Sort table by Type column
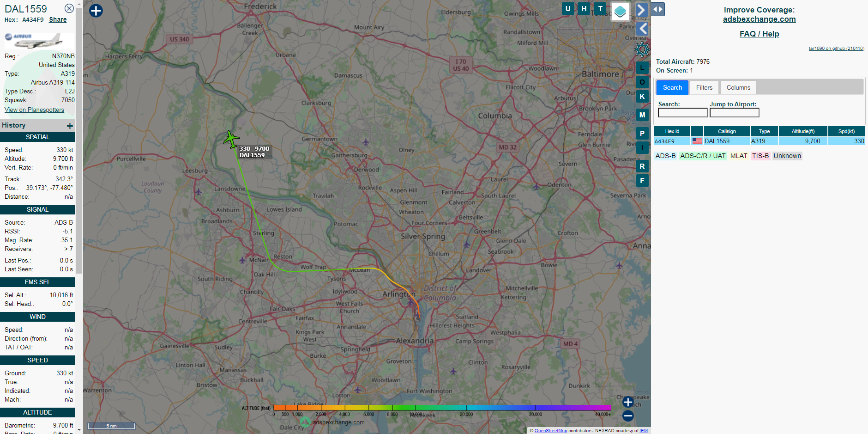The height and width of the screenshot is (434, 868). coord(764,131)
